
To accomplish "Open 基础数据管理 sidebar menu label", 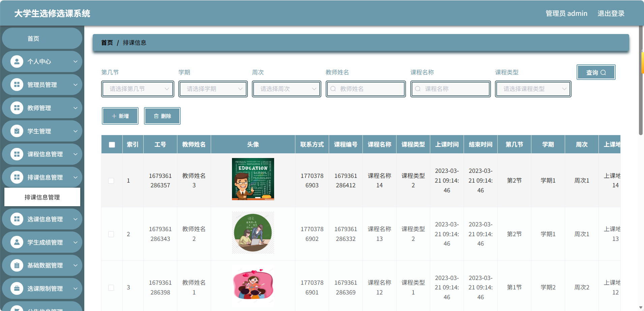I will [45, 265].
